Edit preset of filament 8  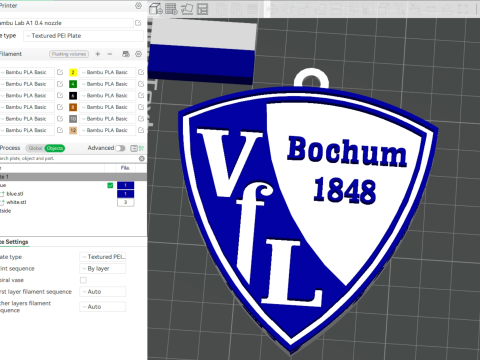pyautogui.click(x=141, y=107)
